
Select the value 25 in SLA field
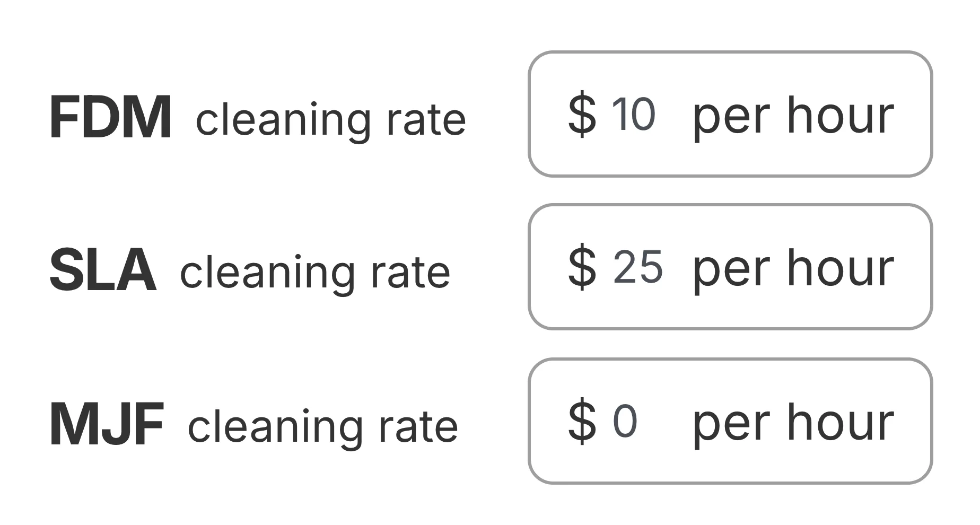pos(637,267)
